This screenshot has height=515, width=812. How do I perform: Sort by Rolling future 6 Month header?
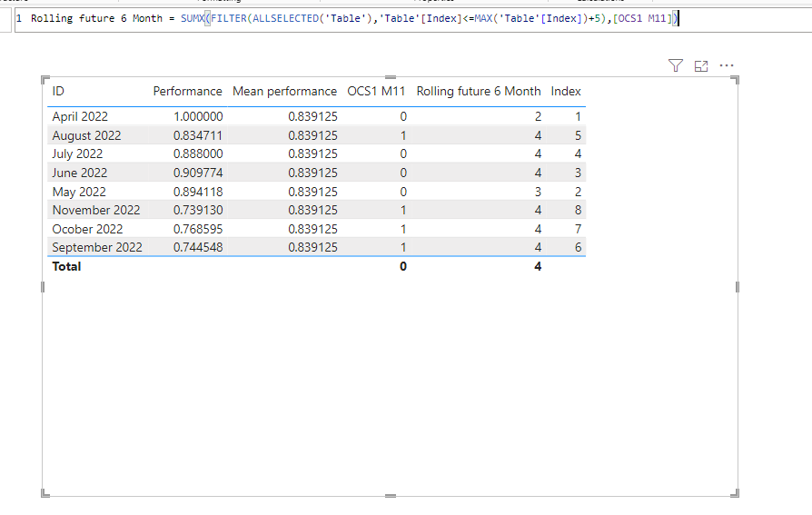click(479, 91)
